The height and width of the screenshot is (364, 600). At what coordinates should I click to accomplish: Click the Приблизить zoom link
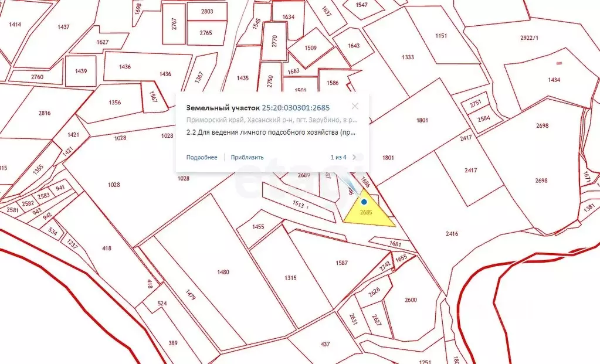(x=247, y=157)
